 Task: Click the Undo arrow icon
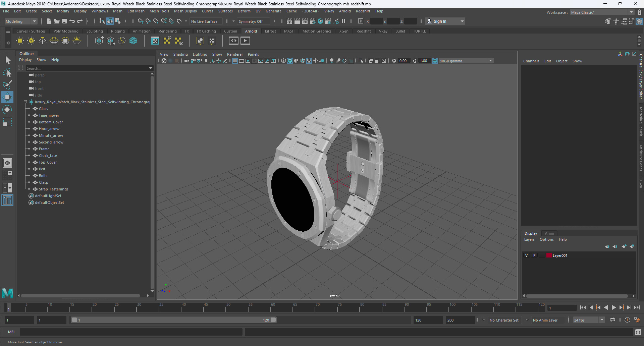coord(72,21)
